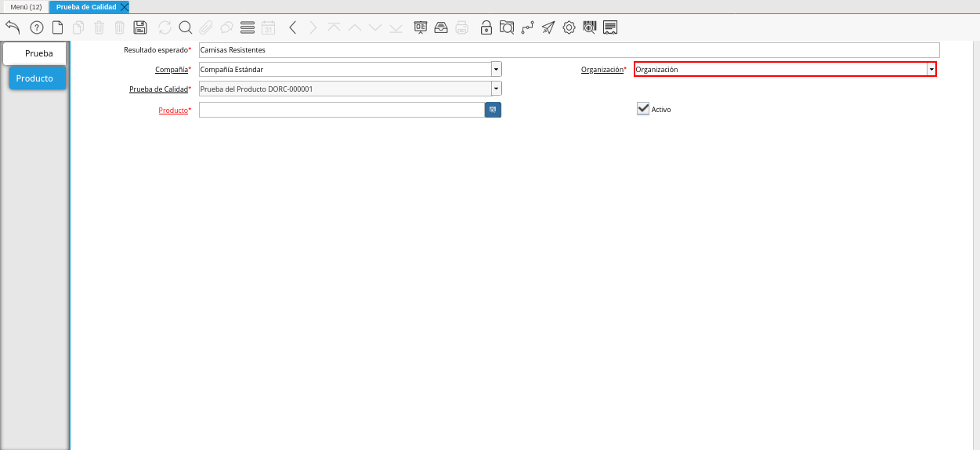The width and height of the screenshot is (980, 450).
Task: Click the empty Producto input field
Action: click(x=342, y=110)
